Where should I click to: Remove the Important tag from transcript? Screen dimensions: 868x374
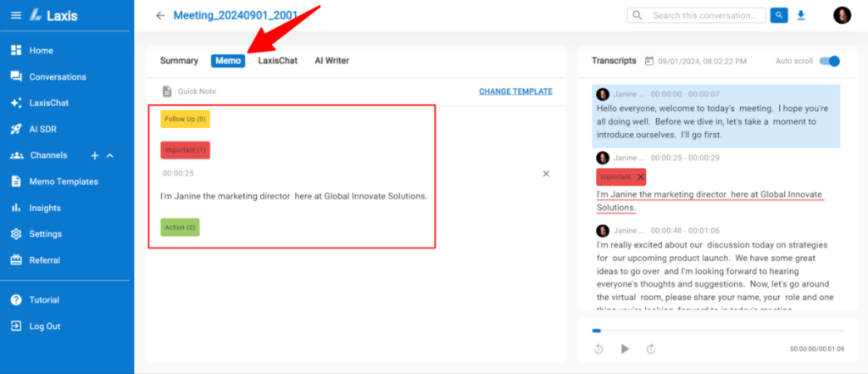pos(640,176)
